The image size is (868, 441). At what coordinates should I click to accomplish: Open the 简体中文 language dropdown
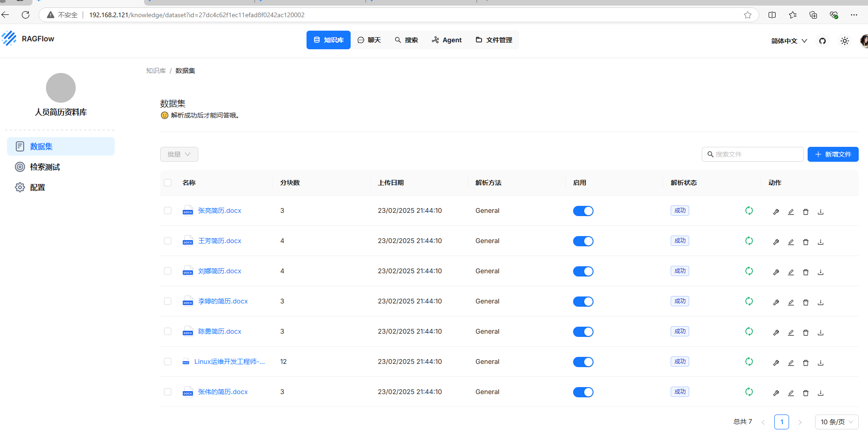click(789, 41)
